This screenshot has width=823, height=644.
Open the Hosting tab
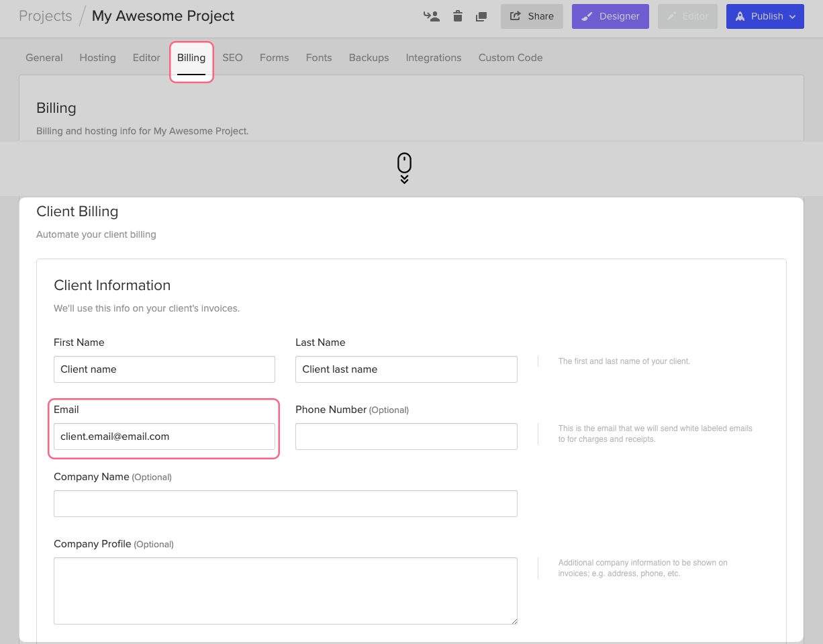click(97, 58)
